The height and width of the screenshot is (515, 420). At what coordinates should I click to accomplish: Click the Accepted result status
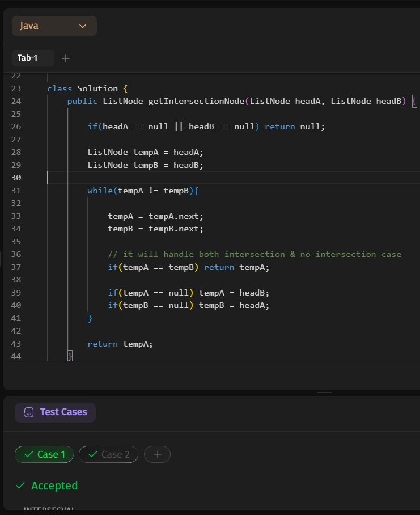pos(54,486)
